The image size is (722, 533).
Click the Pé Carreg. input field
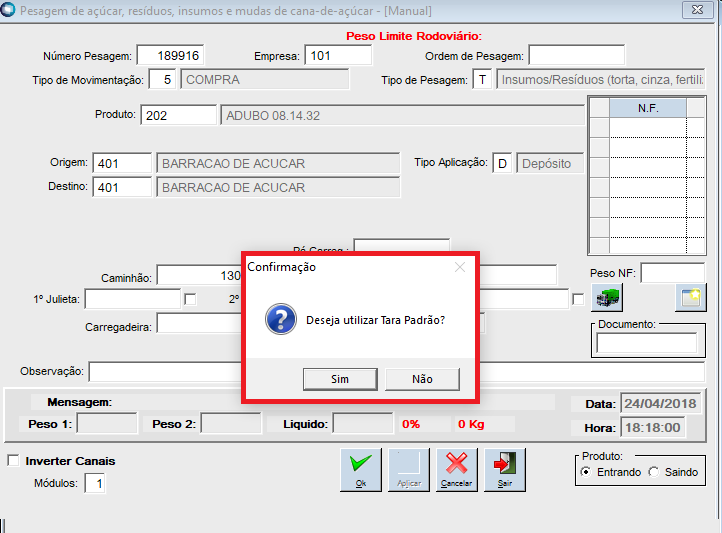[402, 245]
